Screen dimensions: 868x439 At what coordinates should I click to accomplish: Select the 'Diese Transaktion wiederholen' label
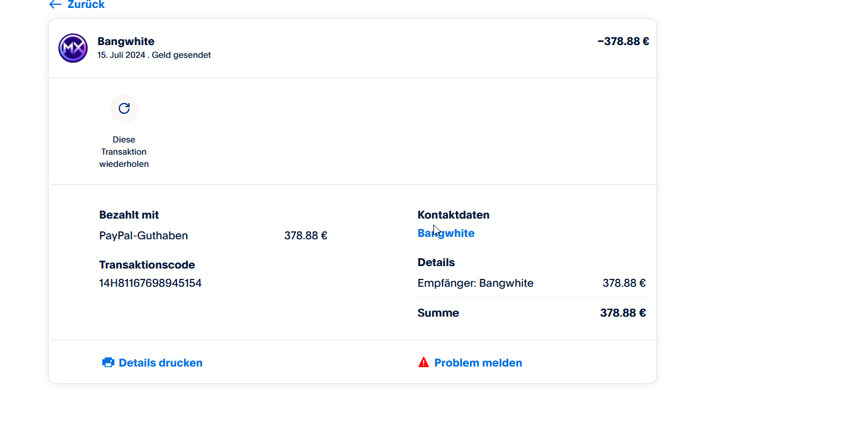[124, 152]
